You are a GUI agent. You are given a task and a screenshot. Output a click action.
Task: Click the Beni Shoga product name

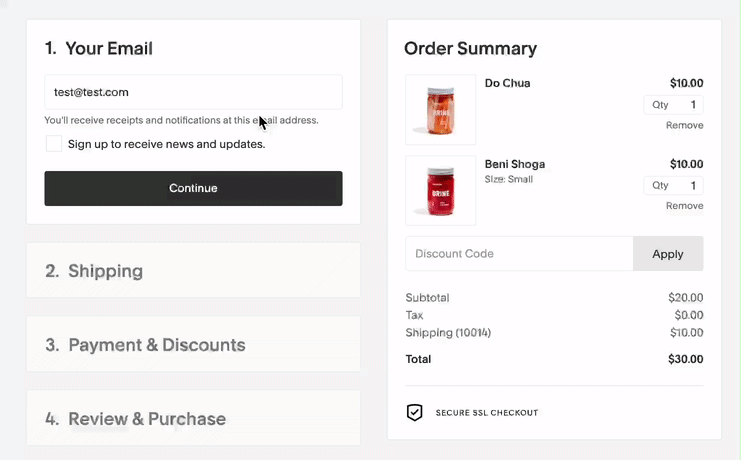(x=515, y=164)
